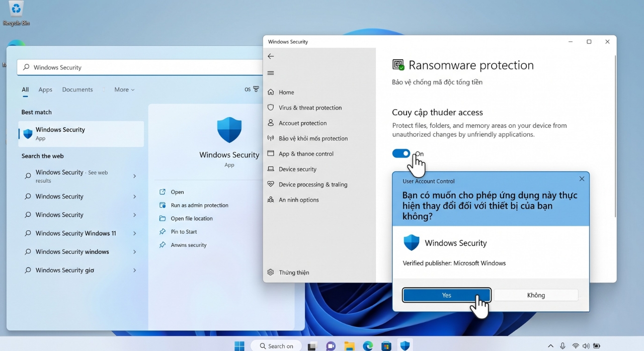Image resolution: width=644 pixels, height=351 pixels.
Task: Click the Windows Security shield under Best match
Action: 28,134
